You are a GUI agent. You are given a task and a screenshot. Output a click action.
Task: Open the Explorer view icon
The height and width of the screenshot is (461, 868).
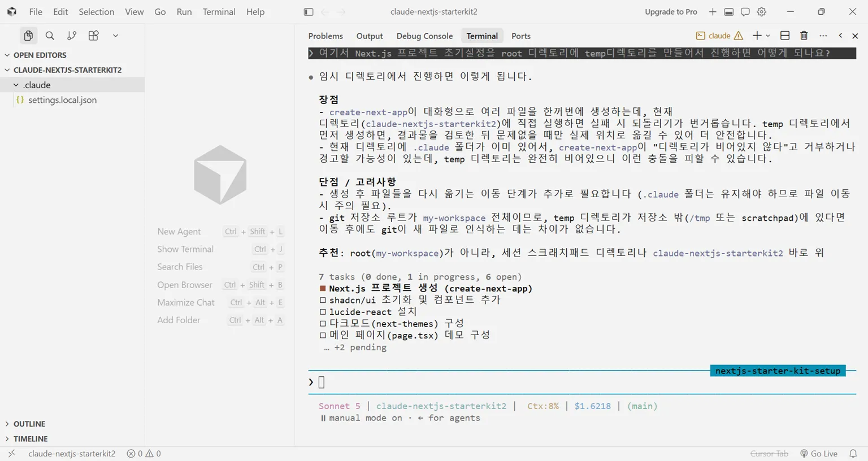[28, 36]
